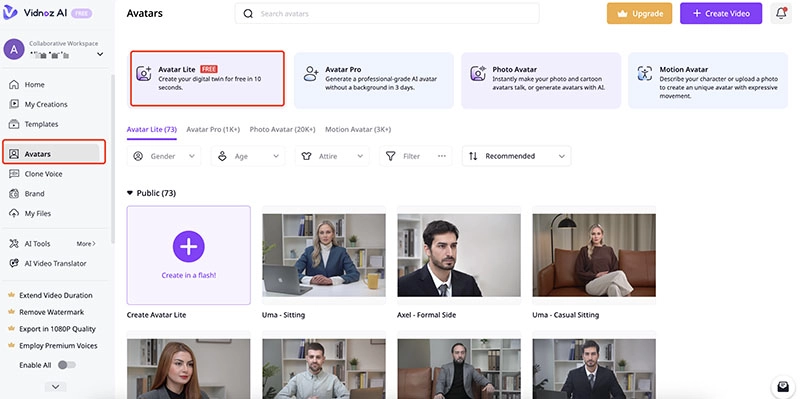This screenshot has height=399, width=800.
Task: Click the Motion Avatar card icon
Action: click(645, 73)
